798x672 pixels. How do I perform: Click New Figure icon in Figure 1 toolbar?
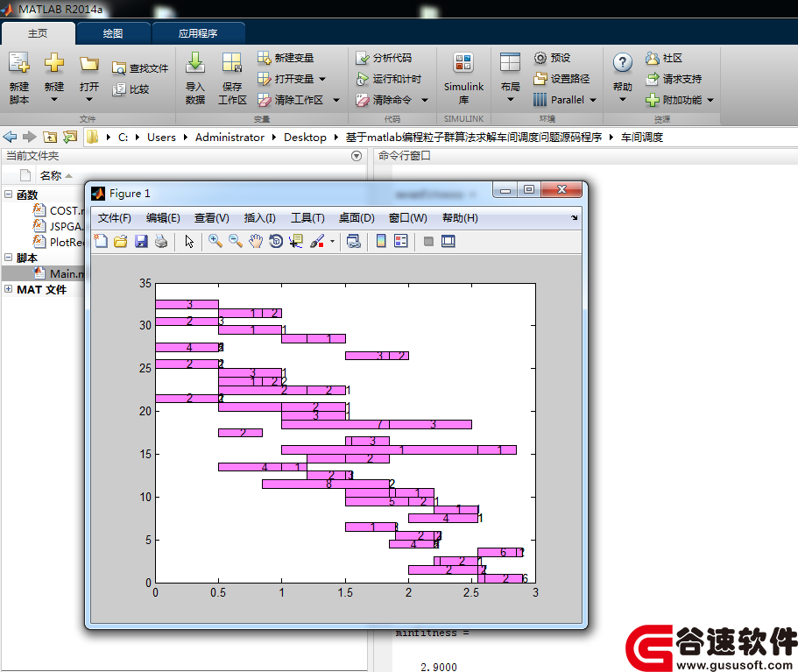point(101,241)
